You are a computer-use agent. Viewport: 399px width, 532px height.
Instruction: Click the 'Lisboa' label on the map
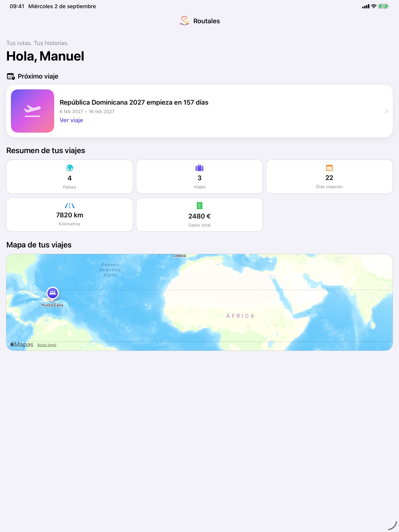[180, 256]
